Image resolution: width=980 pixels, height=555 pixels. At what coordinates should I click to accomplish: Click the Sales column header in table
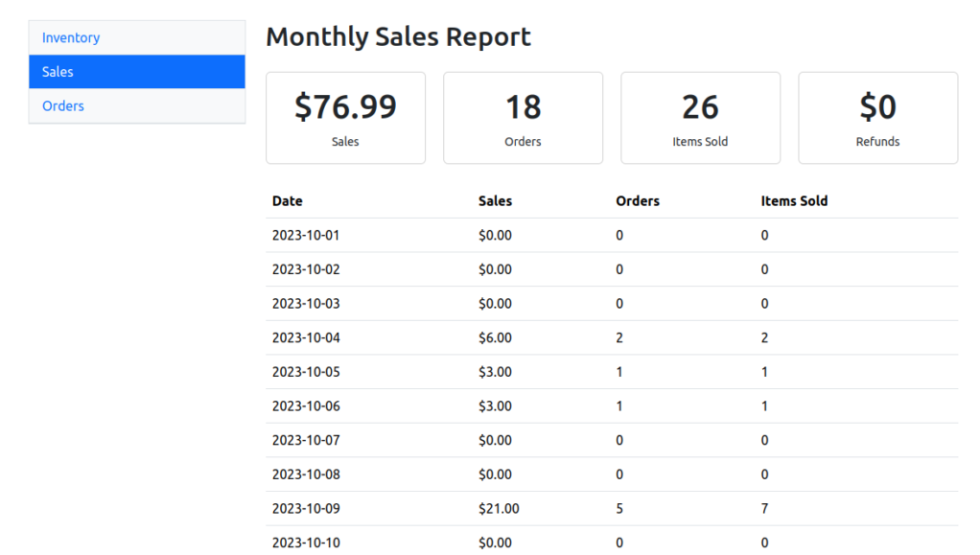click(x=495, y=201)
